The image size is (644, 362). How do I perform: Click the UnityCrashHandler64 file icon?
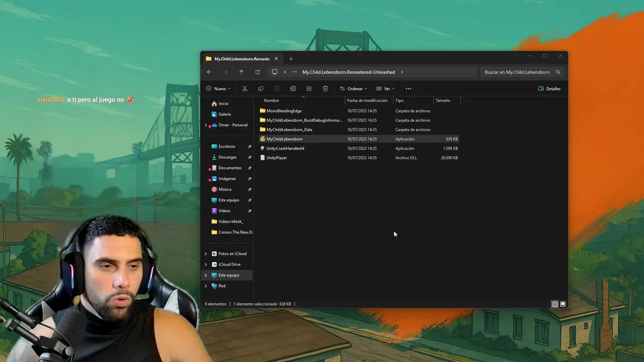[x=262, y=148]
